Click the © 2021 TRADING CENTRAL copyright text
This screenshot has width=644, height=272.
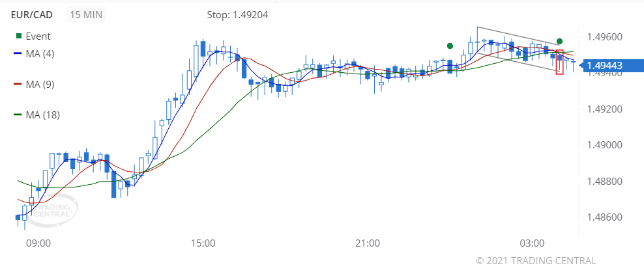pos(536,260)
